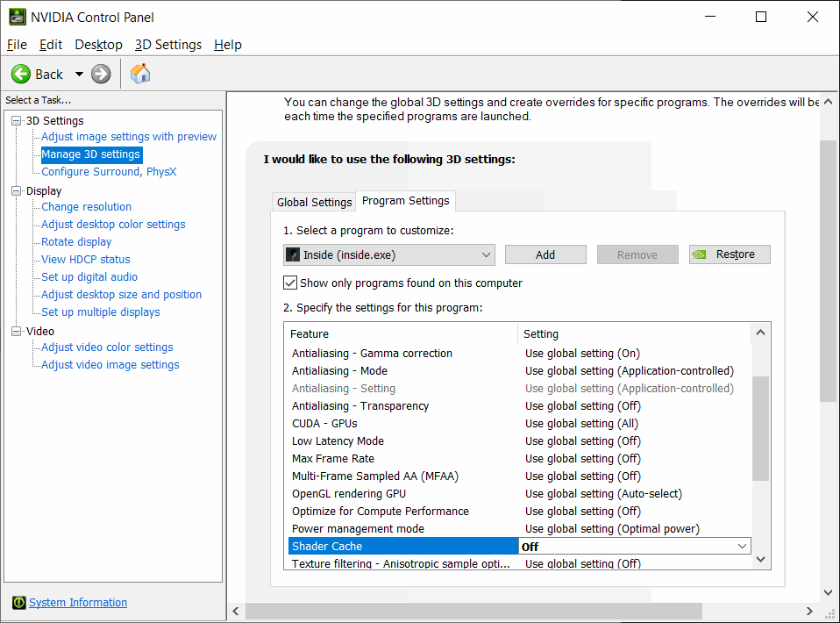The image size is (840, 623).
Task: Click the green Back arrow icon
Action: coord(21,74)
